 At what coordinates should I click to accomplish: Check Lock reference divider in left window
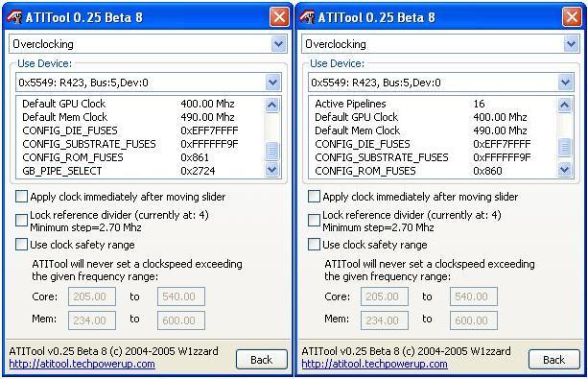click(x=21, y=221)
